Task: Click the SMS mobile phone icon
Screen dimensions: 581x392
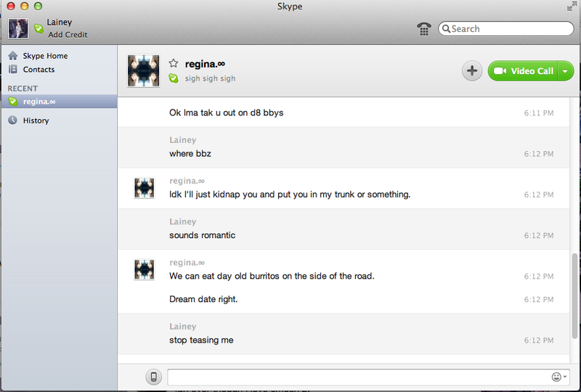Action: (154, 377)
